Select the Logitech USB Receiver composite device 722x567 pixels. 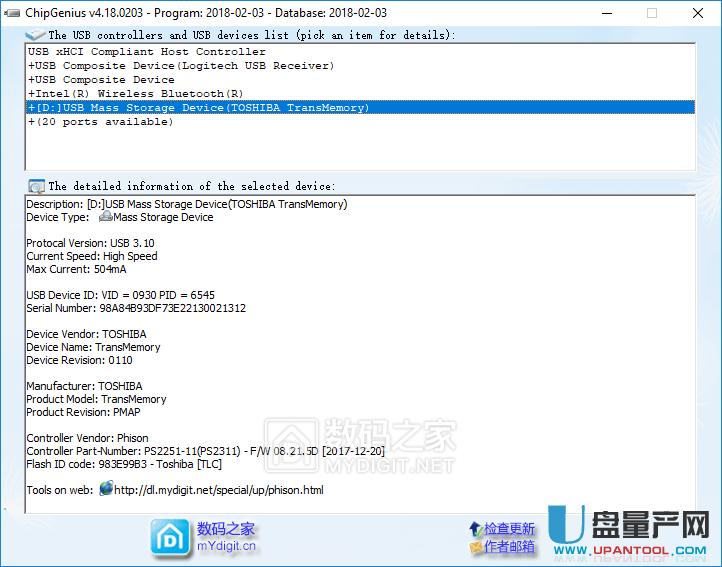click(x=181, y=66)
